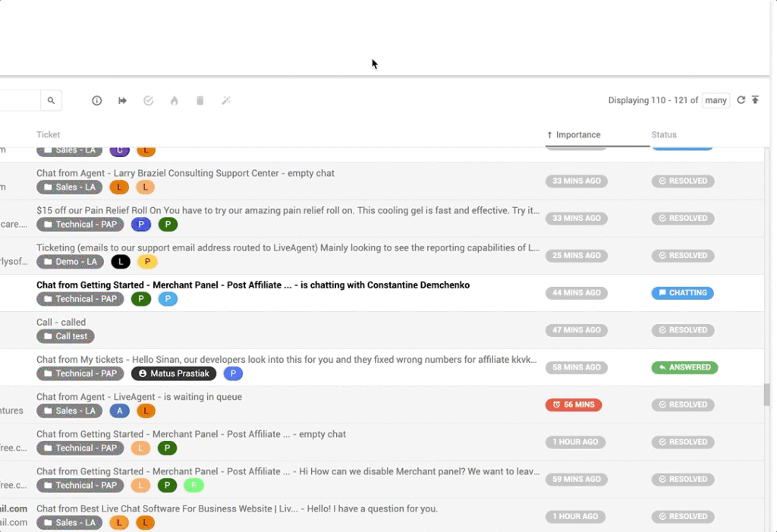
Task: Open the ticket info icon
Action: pyautogui.click(x=96, y=100)
